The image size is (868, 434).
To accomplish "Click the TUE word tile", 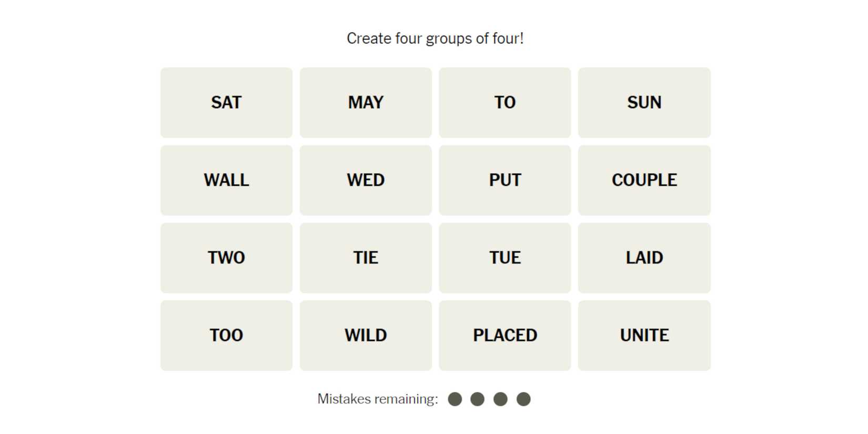I will coord(504,258).
